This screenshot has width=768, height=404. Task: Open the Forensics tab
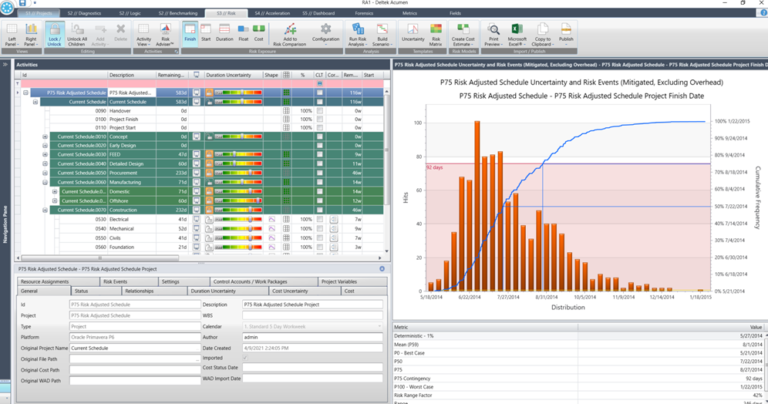click(364, 13)
